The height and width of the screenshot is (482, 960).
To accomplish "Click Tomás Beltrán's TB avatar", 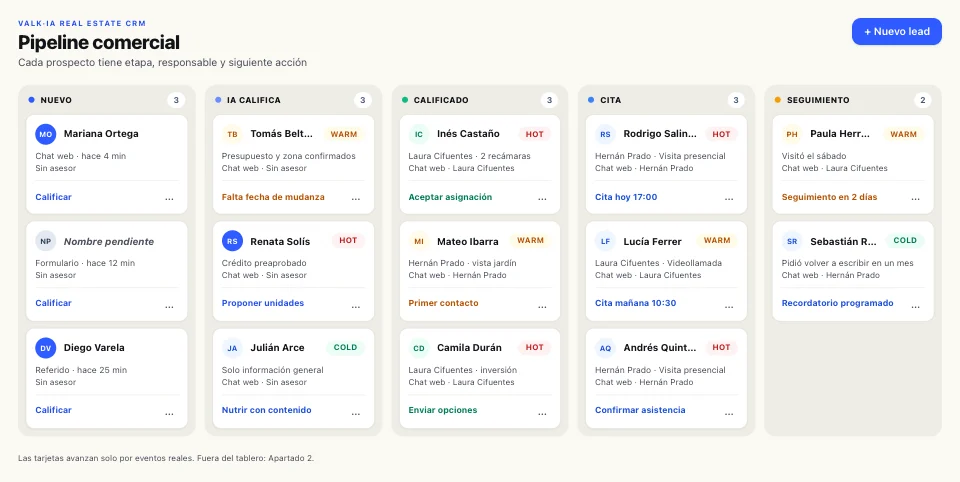I will point(232,134).
